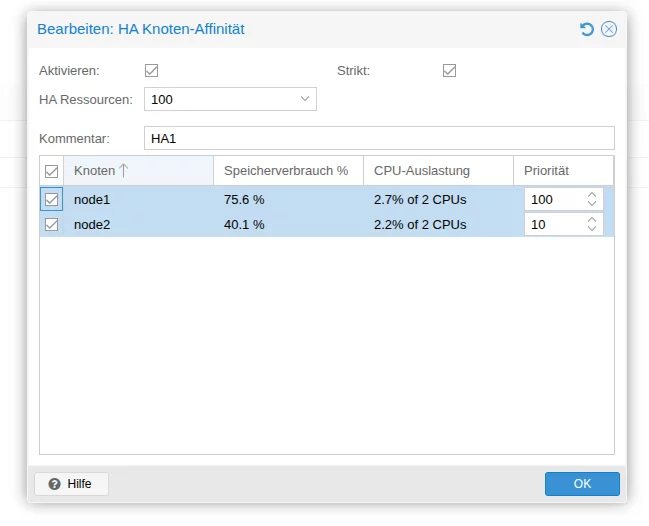Increase node2 priority with up arrow

[592, 220]
